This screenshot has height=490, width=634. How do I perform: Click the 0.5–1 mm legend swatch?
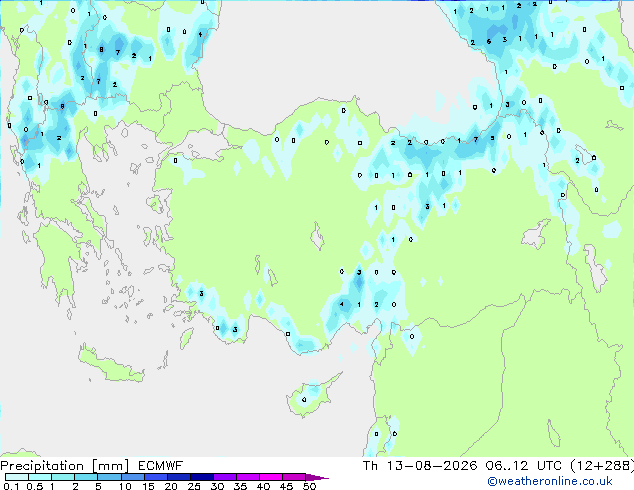[40, 477]
